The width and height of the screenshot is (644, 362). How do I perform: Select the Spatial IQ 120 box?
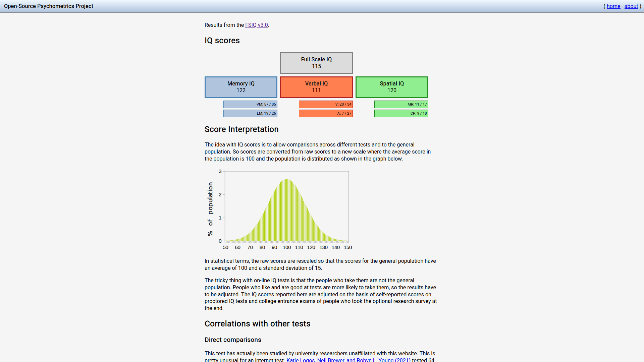[x=392, y=87]
